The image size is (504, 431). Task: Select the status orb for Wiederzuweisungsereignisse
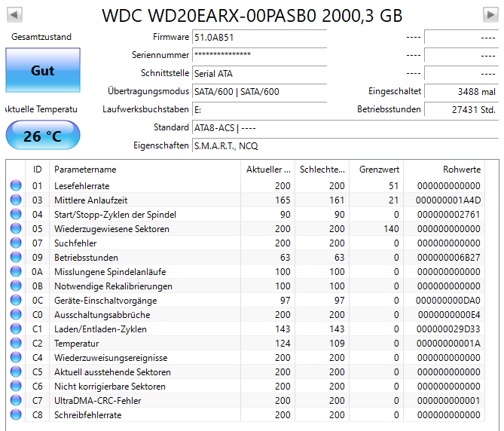pos(16,357)
